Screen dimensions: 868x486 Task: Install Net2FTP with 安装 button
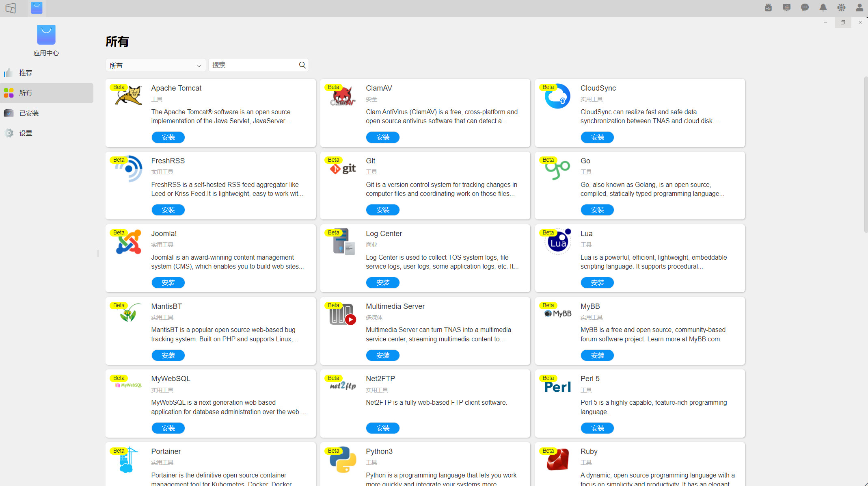tap(382, 428)
